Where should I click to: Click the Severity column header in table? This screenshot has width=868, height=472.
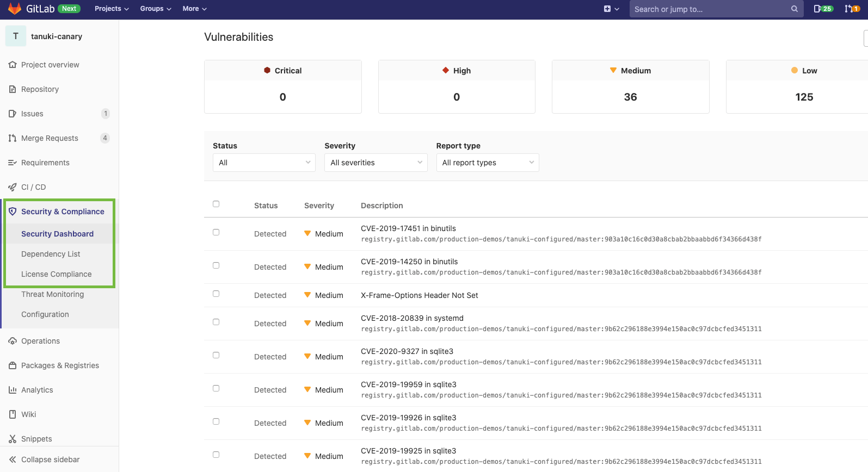[x=319, y=206]
